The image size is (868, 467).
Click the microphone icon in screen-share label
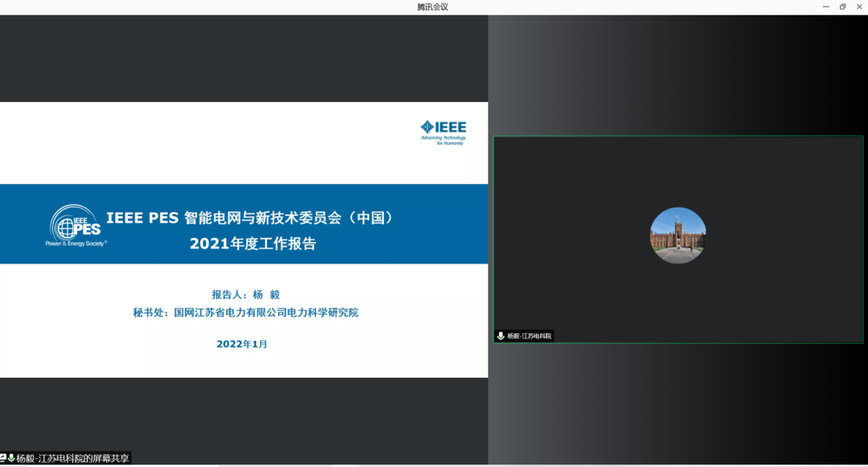(11, 458)
